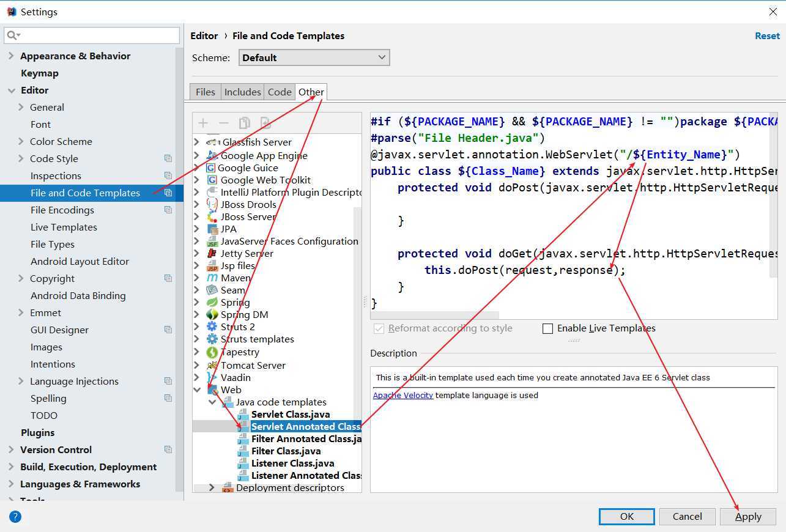
Task: Click the Struts 2 gear icon
Action: [212, 327]
